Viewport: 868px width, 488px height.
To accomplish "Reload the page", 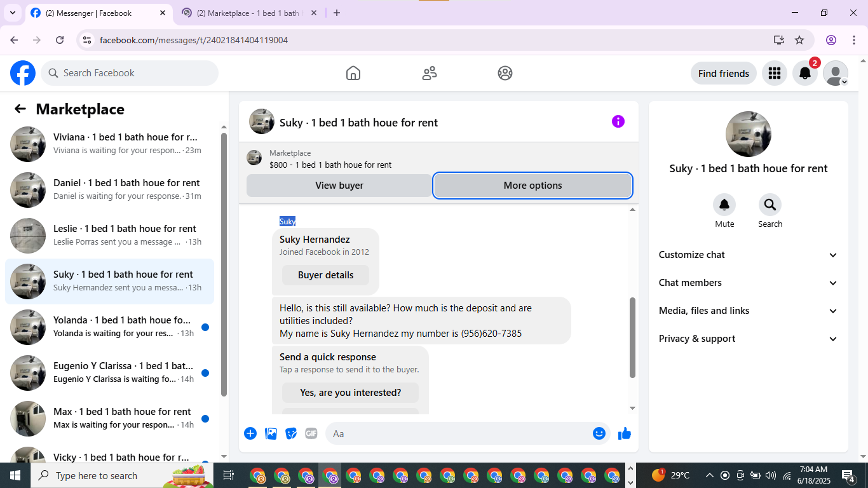I will (x=60, y=40).
